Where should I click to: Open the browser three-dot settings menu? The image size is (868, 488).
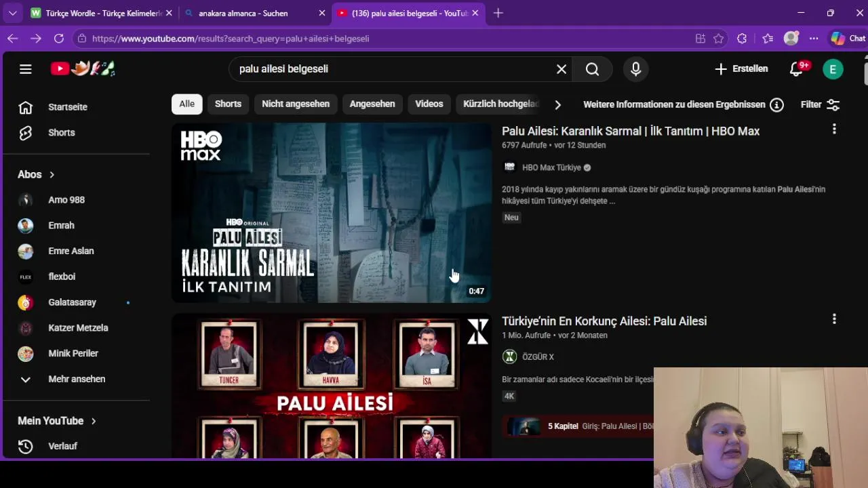[x=814, y=39]
